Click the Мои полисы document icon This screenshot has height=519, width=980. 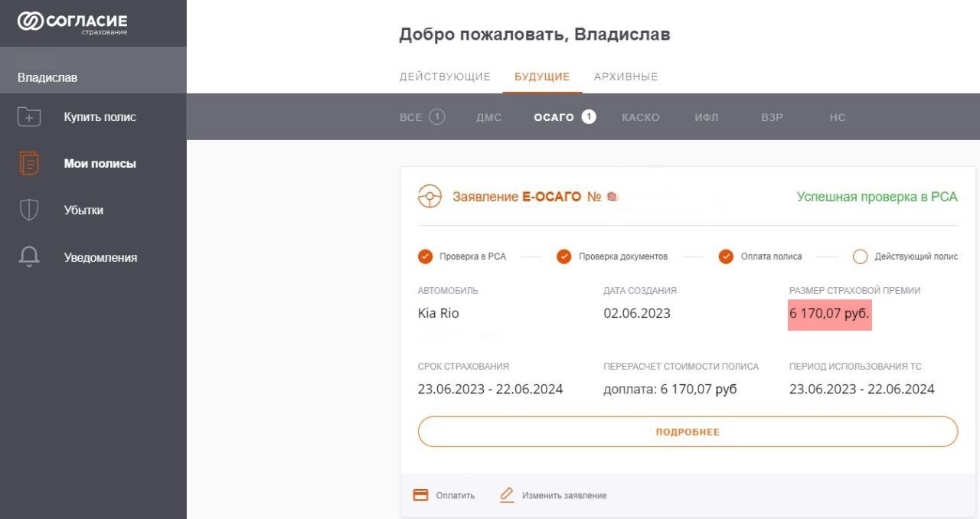point(29,163)
